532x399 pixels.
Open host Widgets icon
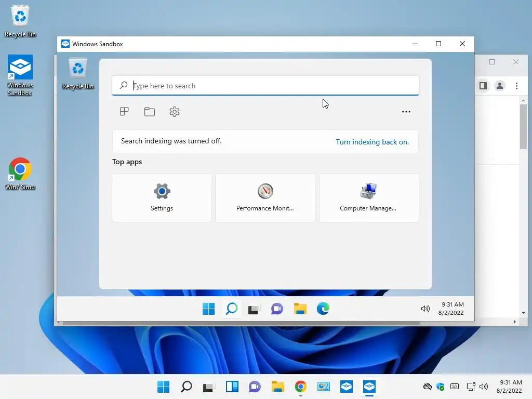coord(232,387)
